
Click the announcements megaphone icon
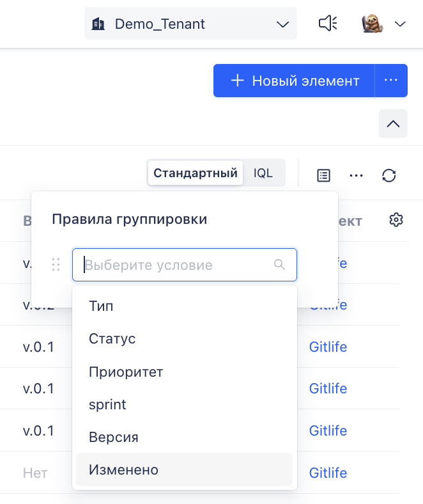[x=328, y=24]
